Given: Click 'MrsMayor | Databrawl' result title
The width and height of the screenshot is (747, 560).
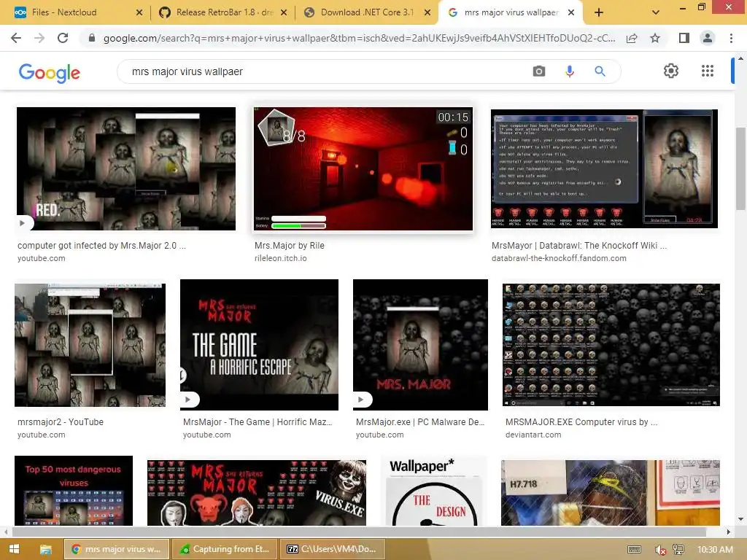Looking at the screenshot, I should (578, 246).
